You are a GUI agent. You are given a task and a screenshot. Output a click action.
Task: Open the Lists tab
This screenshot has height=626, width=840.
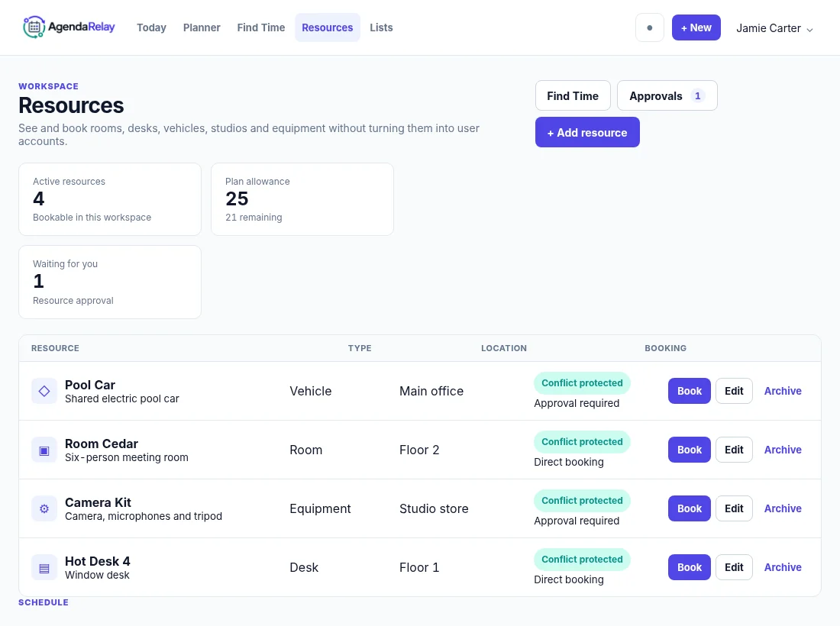381,27
